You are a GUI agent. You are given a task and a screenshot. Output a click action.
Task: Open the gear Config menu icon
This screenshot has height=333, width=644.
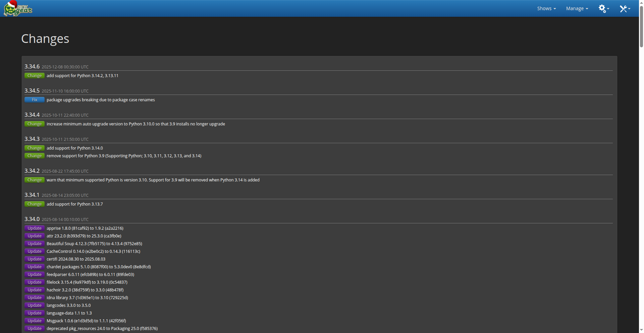click(x=603, y=9)
